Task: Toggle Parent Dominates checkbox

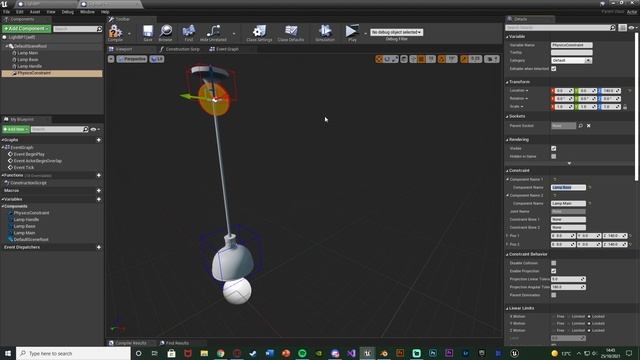Action: coord(553,295)
